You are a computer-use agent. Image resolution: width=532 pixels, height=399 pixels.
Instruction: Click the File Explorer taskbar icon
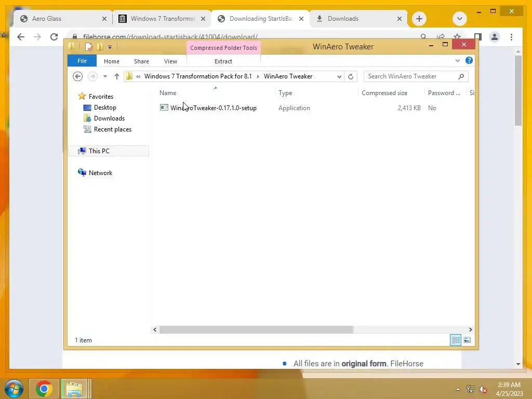click(x=76, y=389)
